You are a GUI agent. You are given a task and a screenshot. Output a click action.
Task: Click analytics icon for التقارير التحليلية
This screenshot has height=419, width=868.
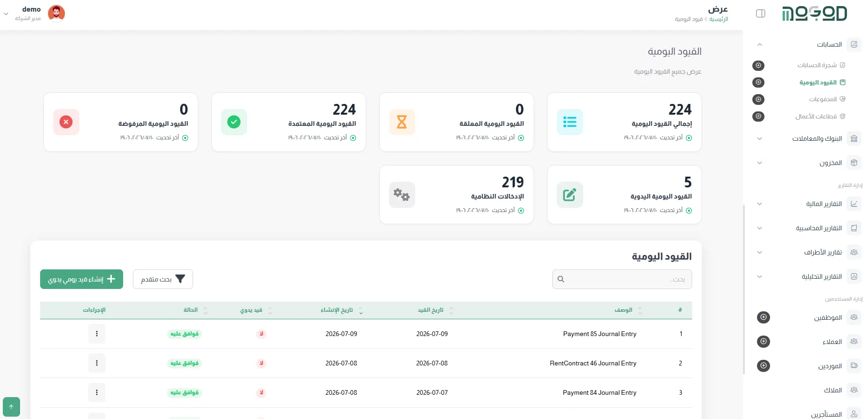coord(854,276)
